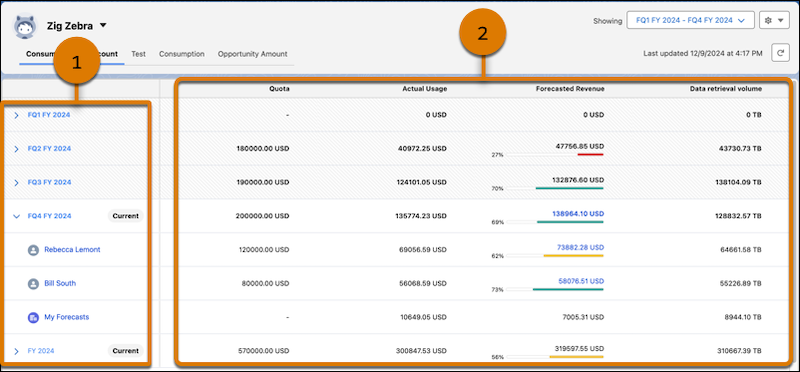Click the Current badge on FQ4 FY 2024

click(x=126, y=216)
